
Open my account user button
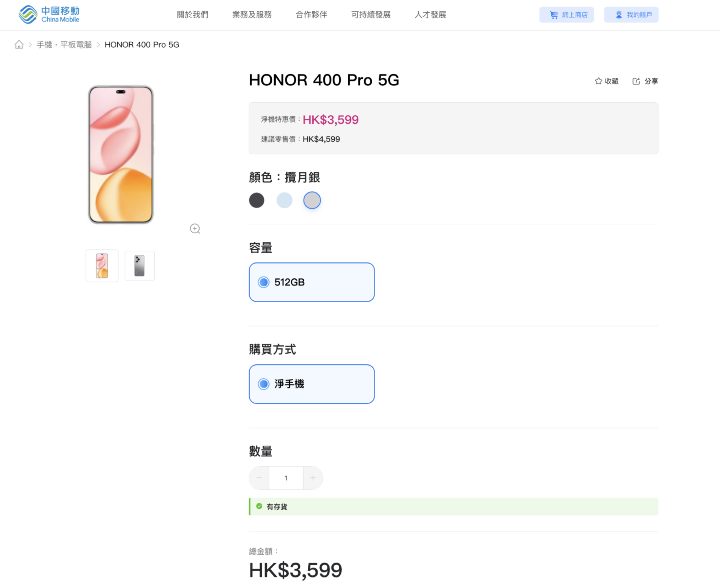point(631,15)
